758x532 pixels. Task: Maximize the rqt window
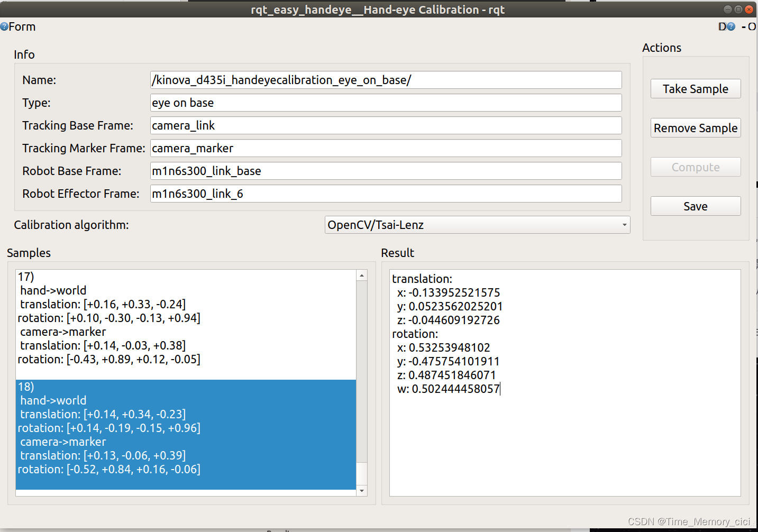(x=738, y=9)
